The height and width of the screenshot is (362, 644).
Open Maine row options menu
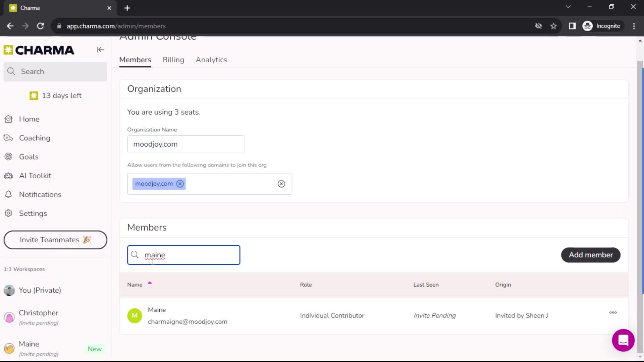[613, 312]
